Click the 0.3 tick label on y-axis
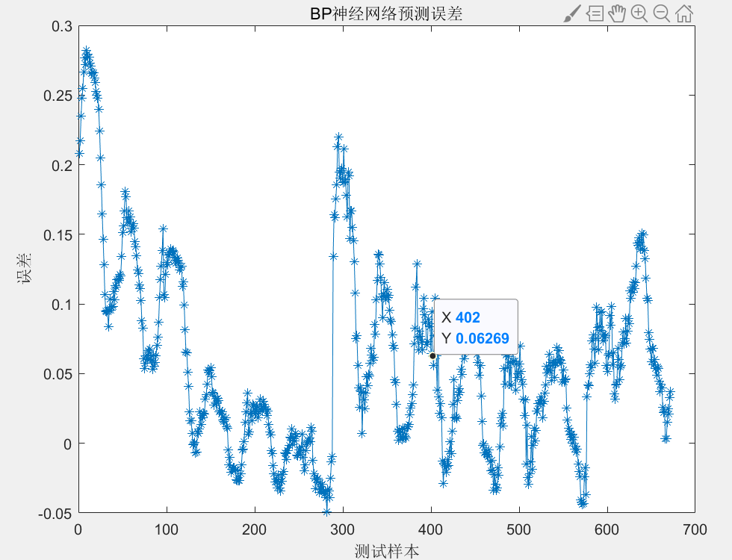The height and width of the screenshot is (560, 732). point(62,26)
